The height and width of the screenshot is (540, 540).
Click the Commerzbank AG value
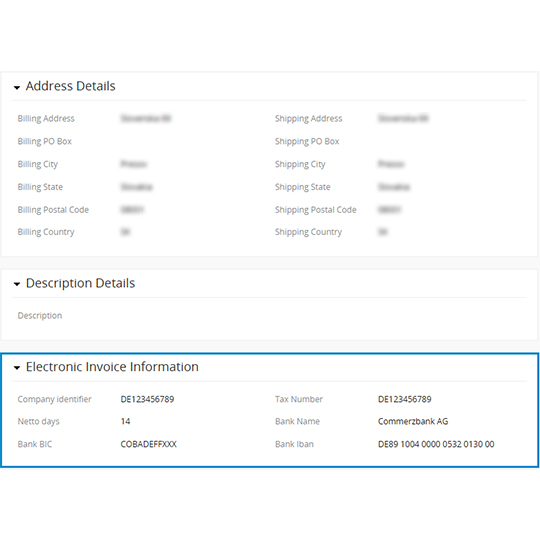(x=413, y=421)
